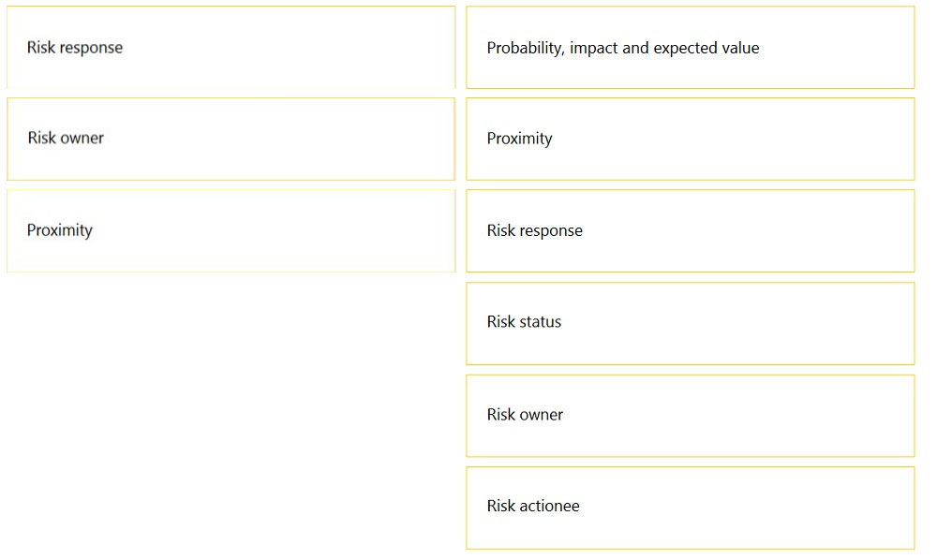Select Risk response in the right column

691,230
